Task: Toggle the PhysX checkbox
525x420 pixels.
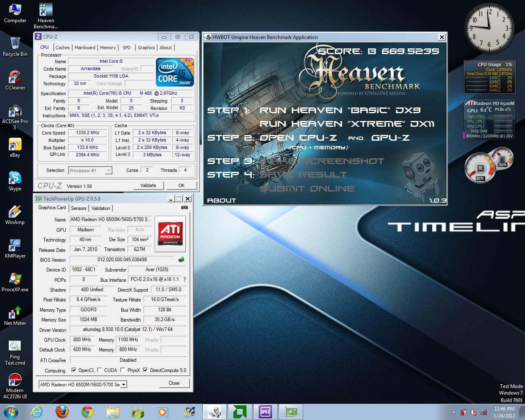Action: (122, 370)
